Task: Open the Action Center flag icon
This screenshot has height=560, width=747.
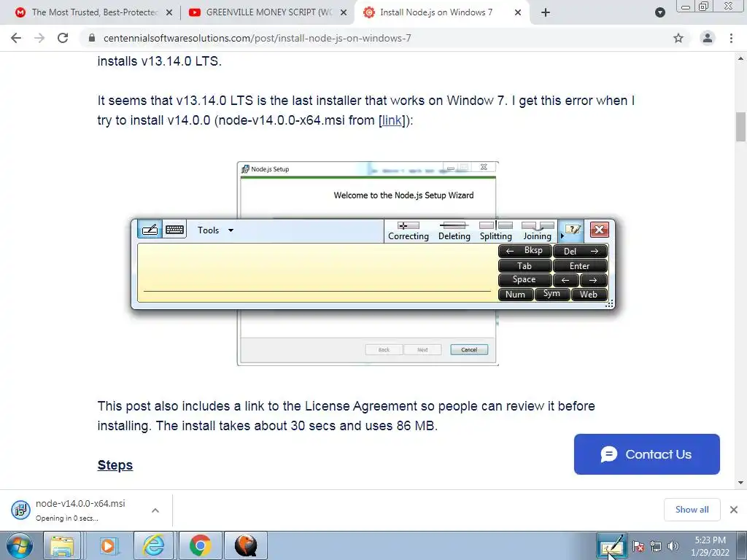Action: 638,546
